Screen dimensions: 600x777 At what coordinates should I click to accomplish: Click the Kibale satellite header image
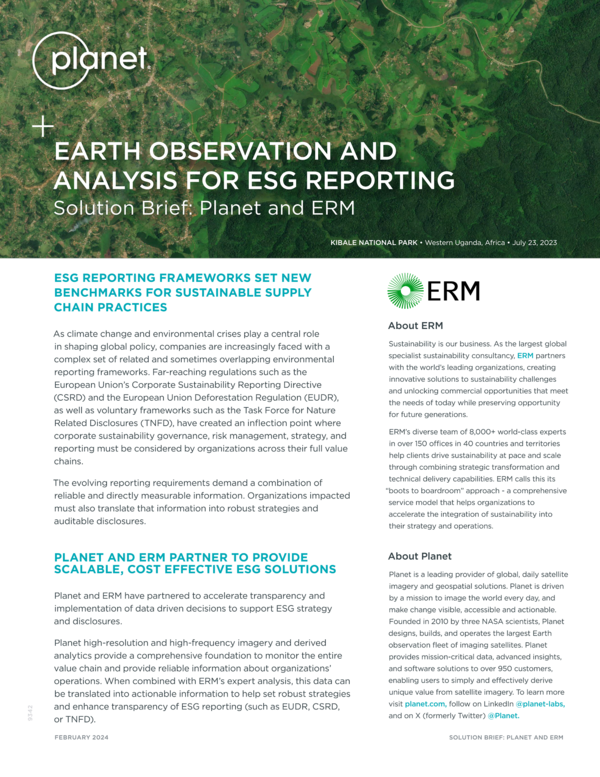(300, 129)
